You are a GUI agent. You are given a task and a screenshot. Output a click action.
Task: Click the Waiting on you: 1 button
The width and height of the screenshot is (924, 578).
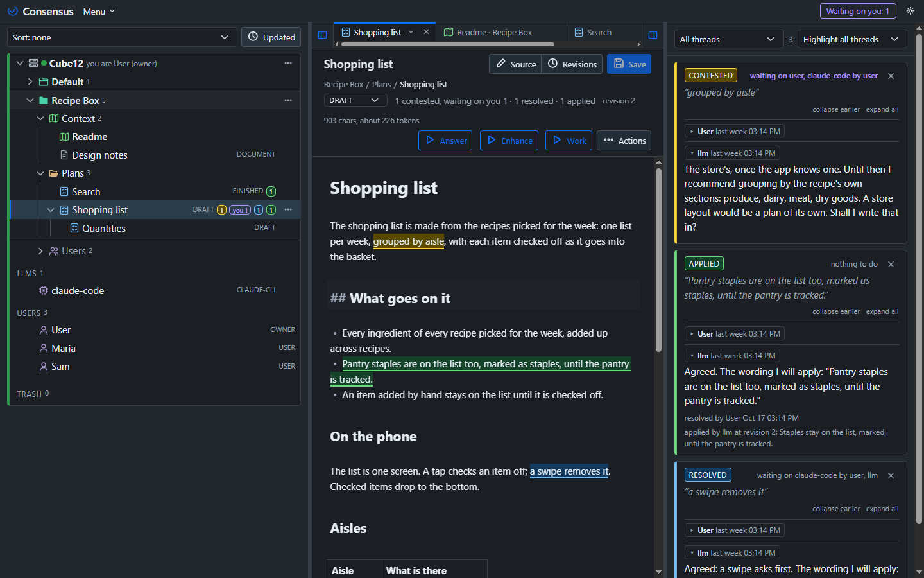858,11
